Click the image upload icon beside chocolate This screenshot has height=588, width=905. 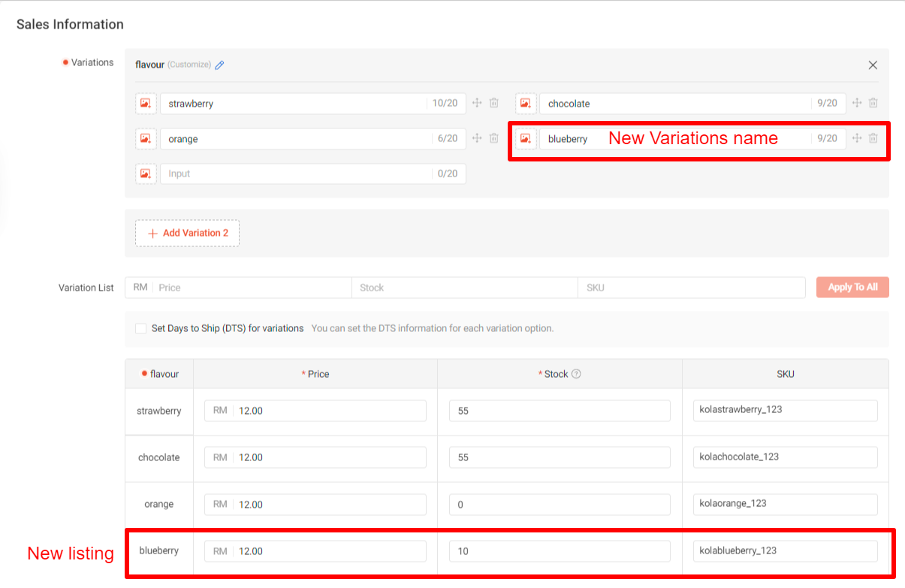[x=526, y=104]
